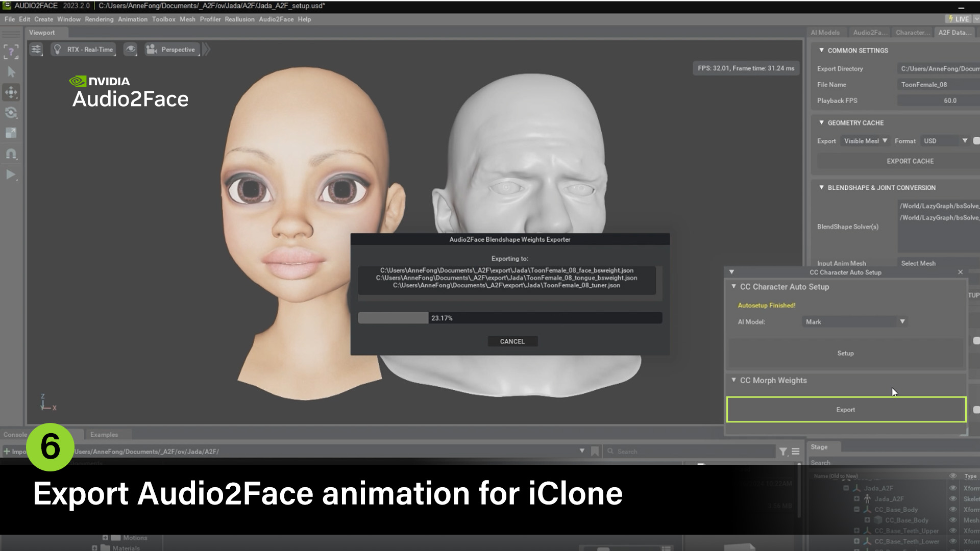Image resolution: width=980 pixels, height=551 pixels.
Task: Hide CC_Base_Teeth_Upper using its eye icon
Action: [953, 531]
